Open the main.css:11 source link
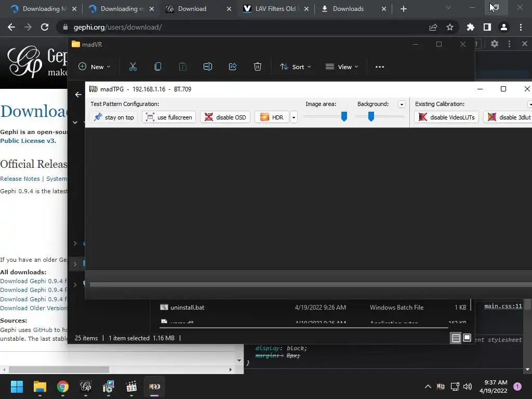 tap(503, 306)
